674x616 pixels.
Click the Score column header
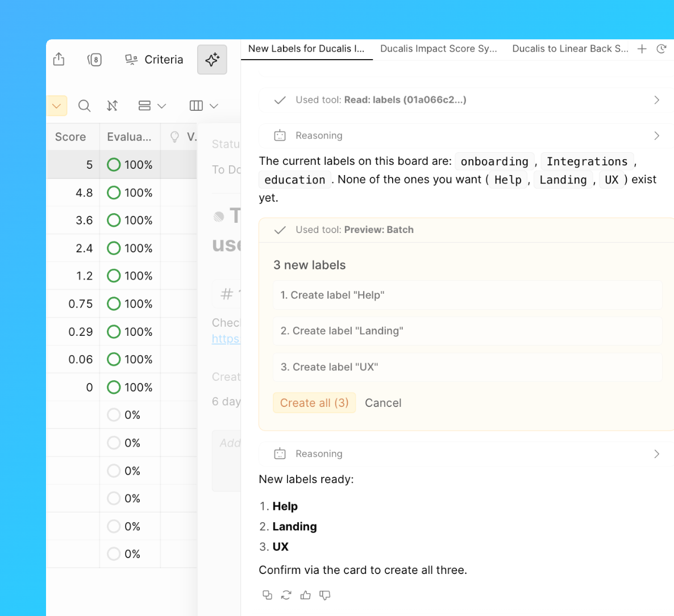[70, 137]
